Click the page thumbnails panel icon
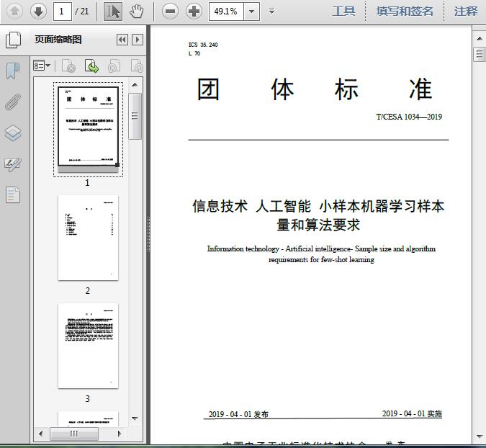 14,40
